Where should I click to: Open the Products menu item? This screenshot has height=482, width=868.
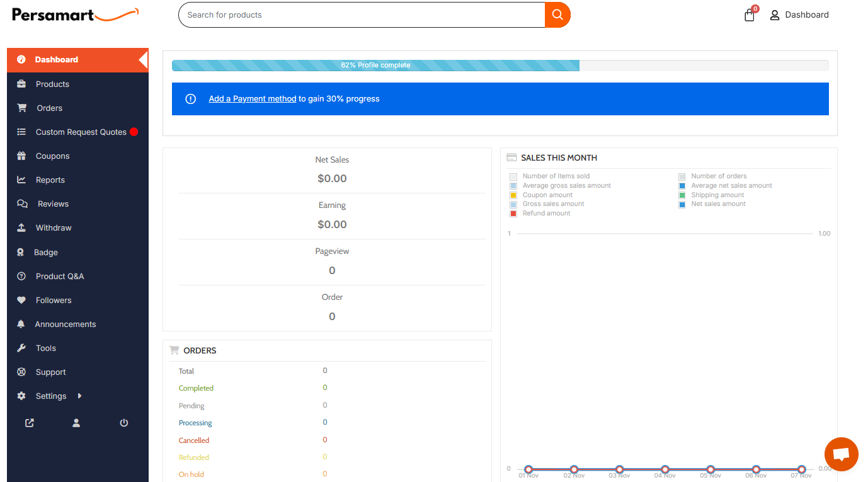(52, 84)
